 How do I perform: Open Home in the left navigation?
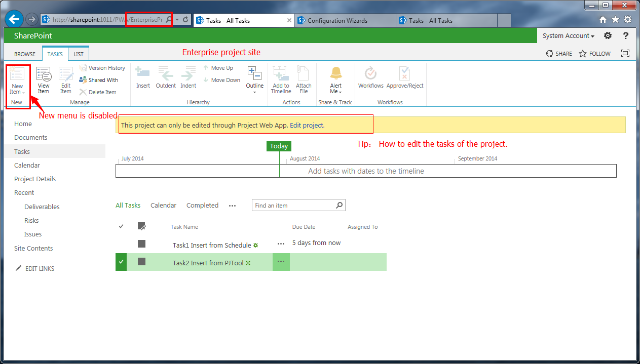pos(23,124)
